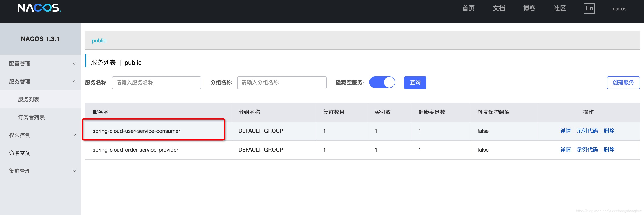Select spring-cloud-order-service-provider service name
The height and width of the screenshot is (215, 644).
tap(135, 150)
